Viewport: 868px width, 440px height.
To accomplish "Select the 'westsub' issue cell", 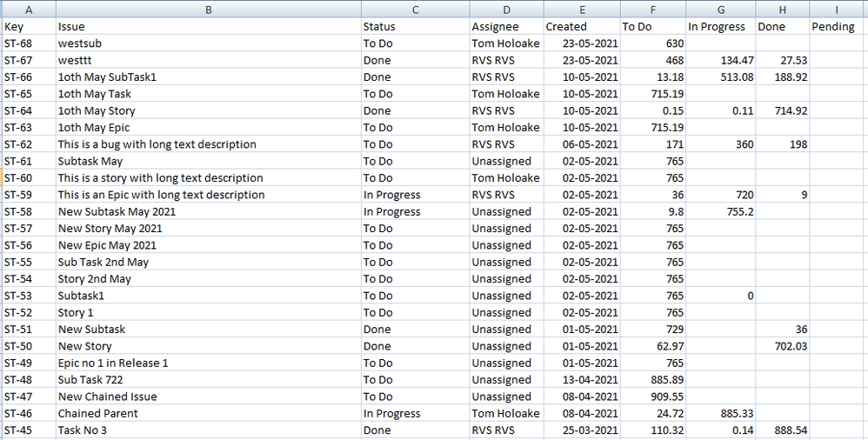I will click(x=208, y=43).
